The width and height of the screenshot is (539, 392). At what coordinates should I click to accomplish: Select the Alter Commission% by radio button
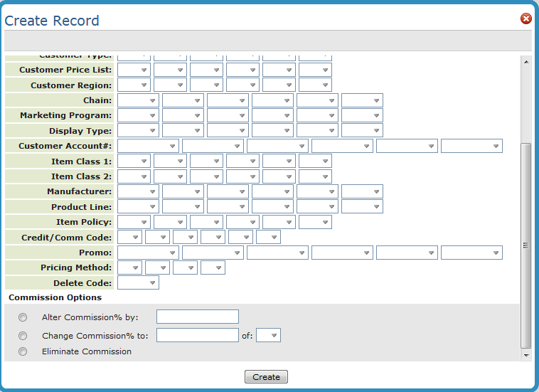coord(23,317)
